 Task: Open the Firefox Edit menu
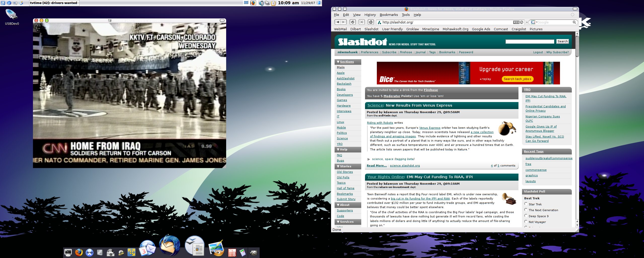[346, 15]
